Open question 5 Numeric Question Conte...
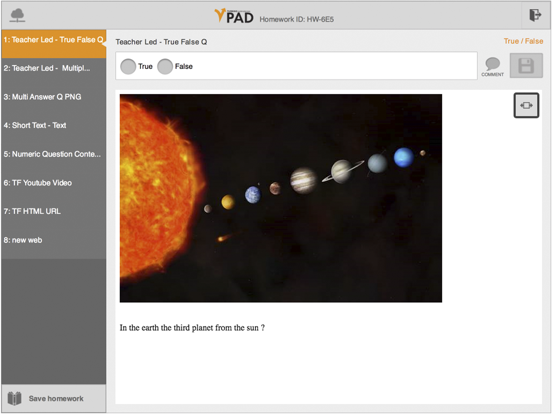The image size is (552, 414). [54, 154]
